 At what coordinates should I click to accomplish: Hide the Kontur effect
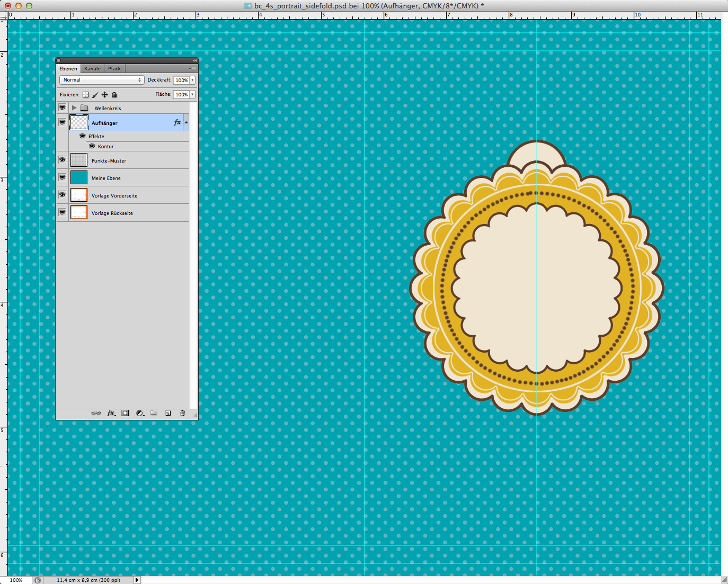click(x=92, y=146)
